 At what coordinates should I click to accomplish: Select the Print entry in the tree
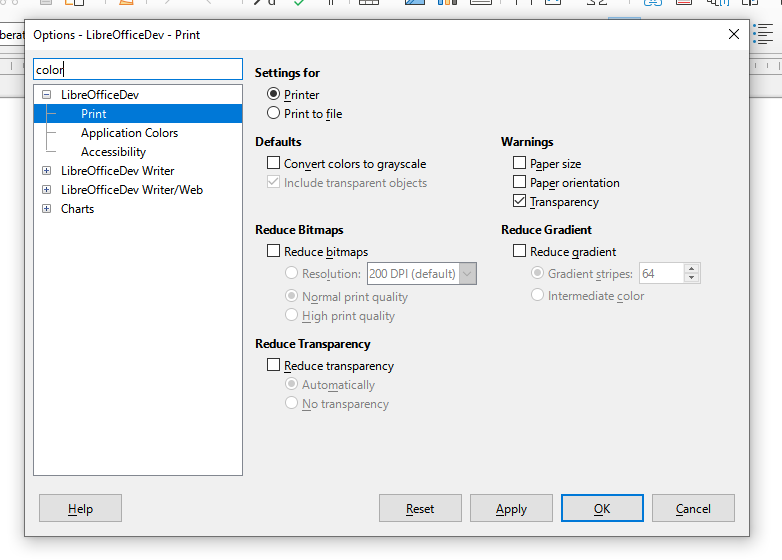point(138,114)
